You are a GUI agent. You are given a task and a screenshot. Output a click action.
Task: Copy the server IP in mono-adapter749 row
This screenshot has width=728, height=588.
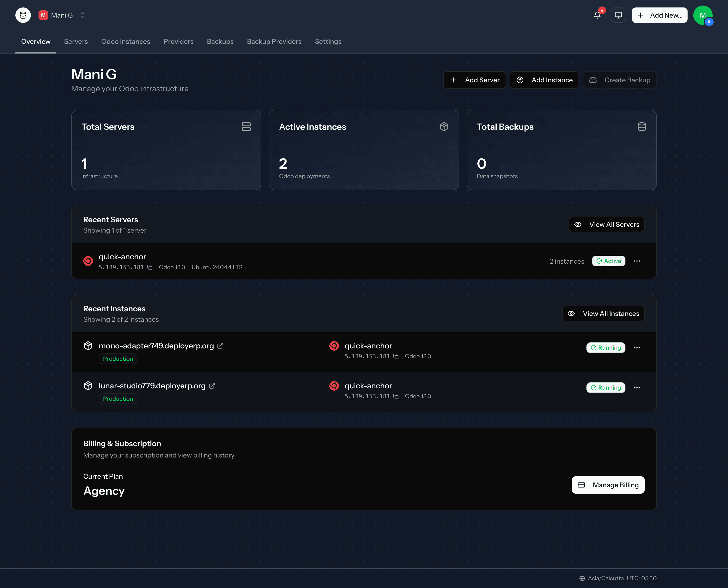click(396, 356)
